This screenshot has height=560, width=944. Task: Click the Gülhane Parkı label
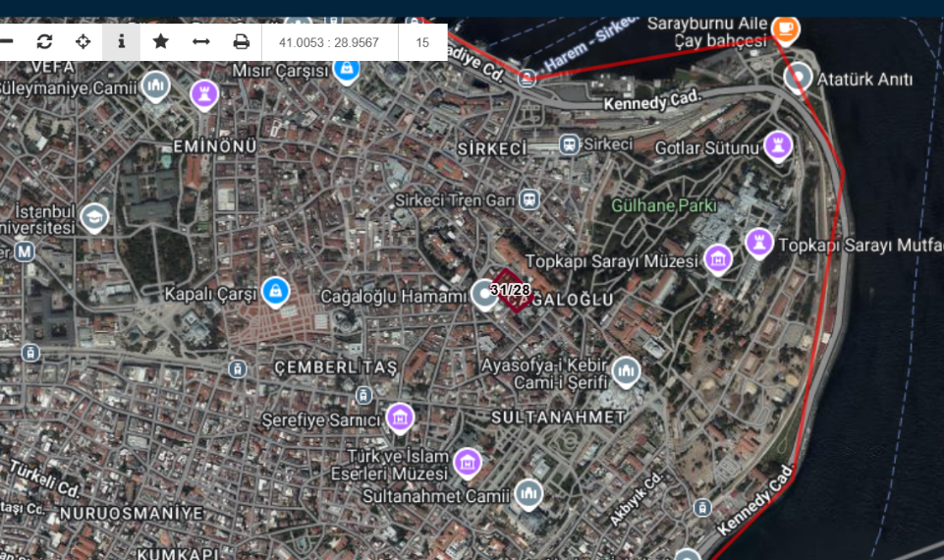(664, 206)
